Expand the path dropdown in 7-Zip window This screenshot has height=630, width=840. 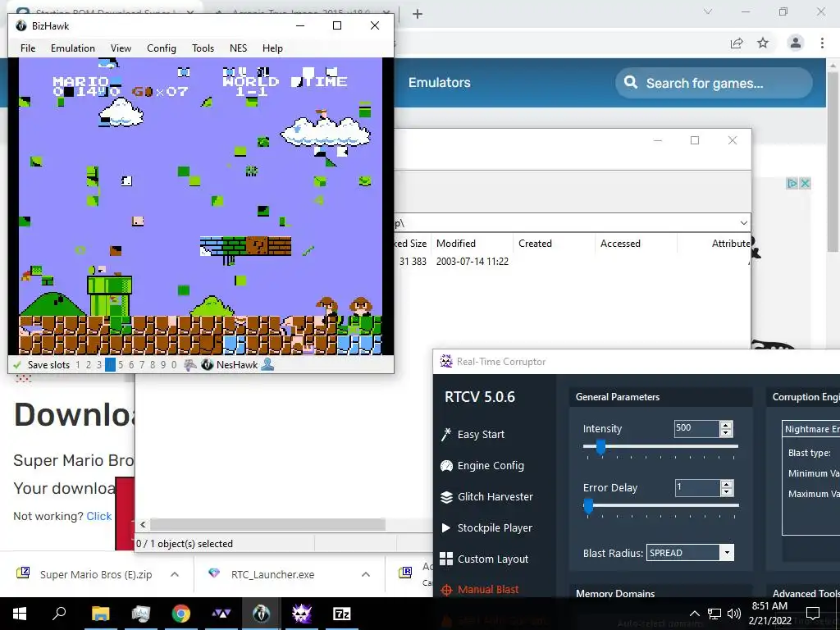point(743,223)
